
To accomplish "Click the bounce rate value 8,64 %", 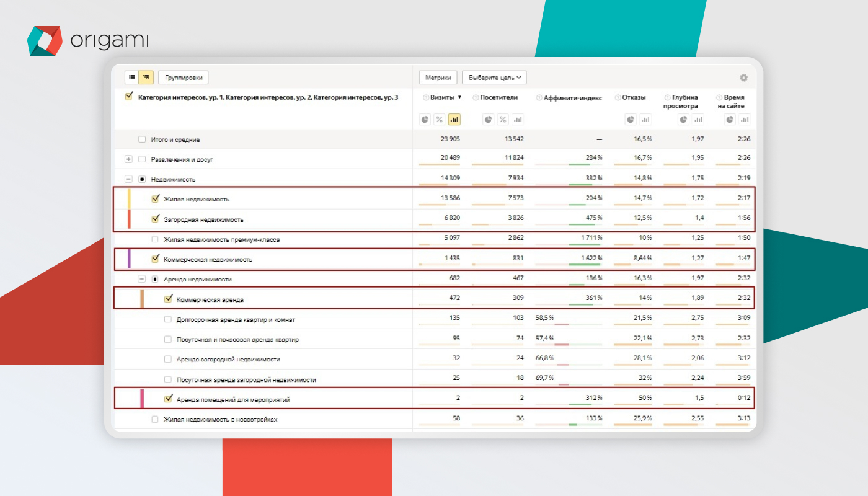I will coord(640,259).
